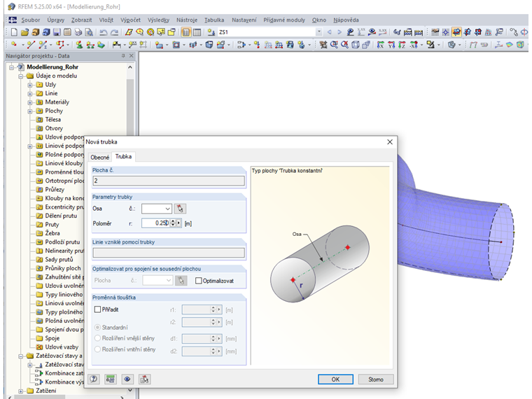Select the new line tool icon
The height and width of the screenshot is (399, 532).
[31, 44]
